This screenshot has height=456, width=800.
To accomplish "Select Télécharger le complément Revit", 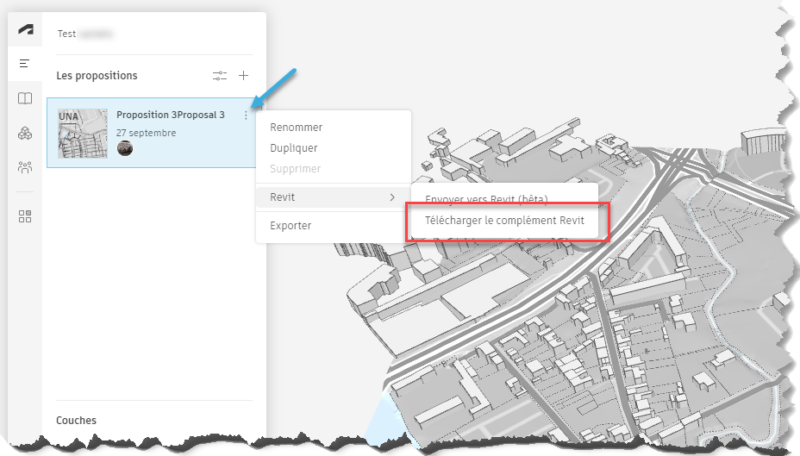I will pos(504,220).
